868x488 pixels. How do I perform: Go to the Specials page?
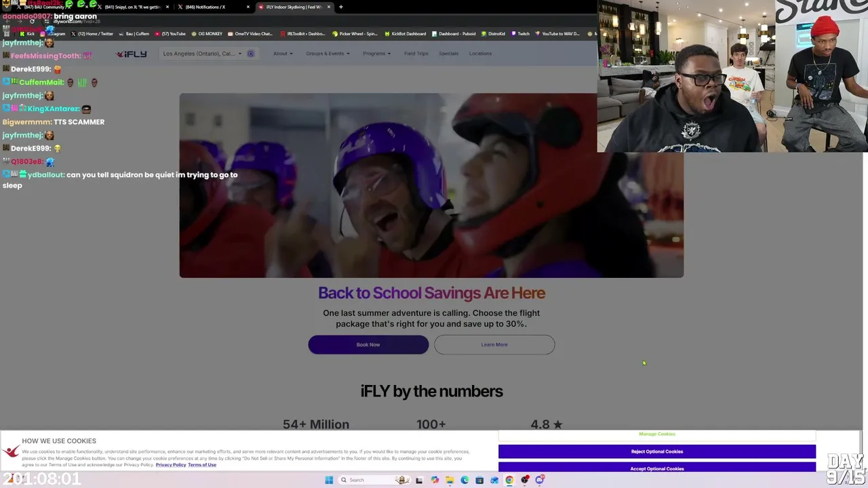pyautogui.click(x=448, y=54)
